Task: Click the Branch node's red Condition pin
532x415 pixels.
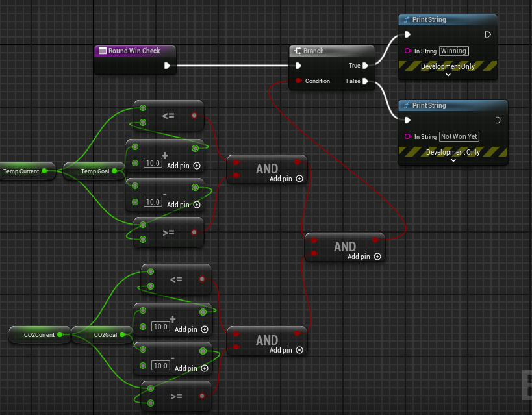Action: coord(298,81)
